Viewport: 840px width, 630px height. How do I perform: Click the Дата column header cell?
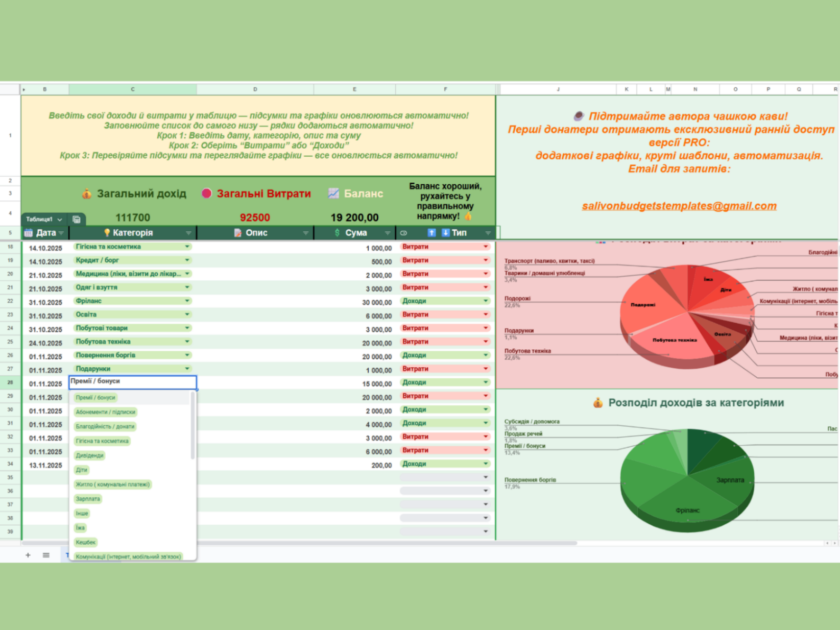(45, 233)
